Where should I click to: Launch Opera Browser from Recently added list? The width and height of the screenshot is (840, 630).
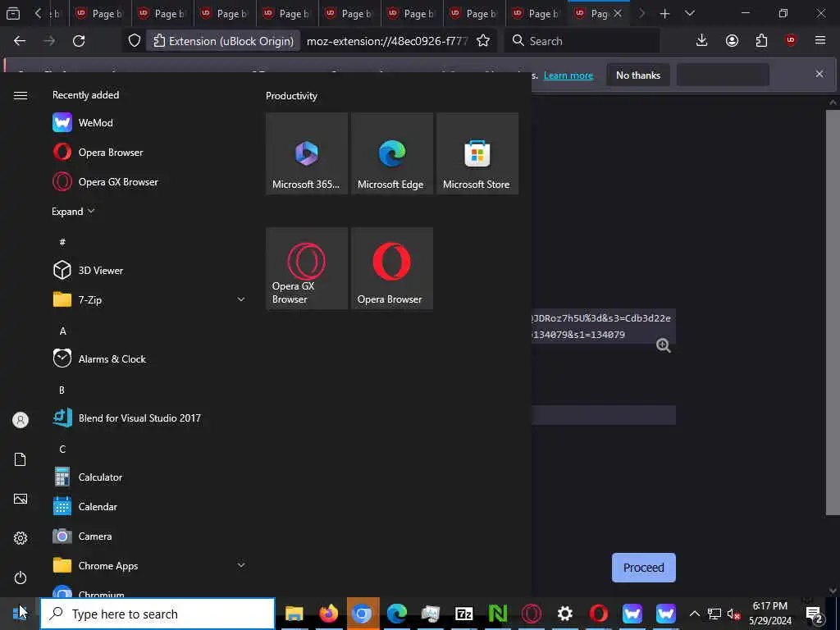point(98,152)
